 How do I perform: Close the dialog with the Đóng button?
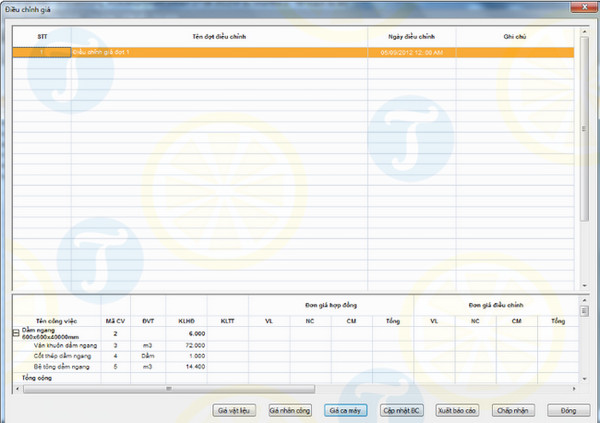[x=568, y=410]
